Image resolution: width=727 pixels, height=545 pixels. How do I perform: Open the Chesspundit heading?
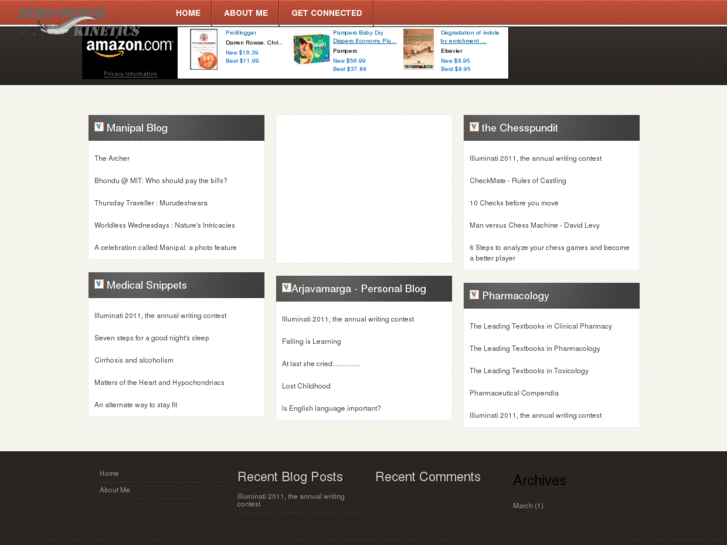point(520,128)
